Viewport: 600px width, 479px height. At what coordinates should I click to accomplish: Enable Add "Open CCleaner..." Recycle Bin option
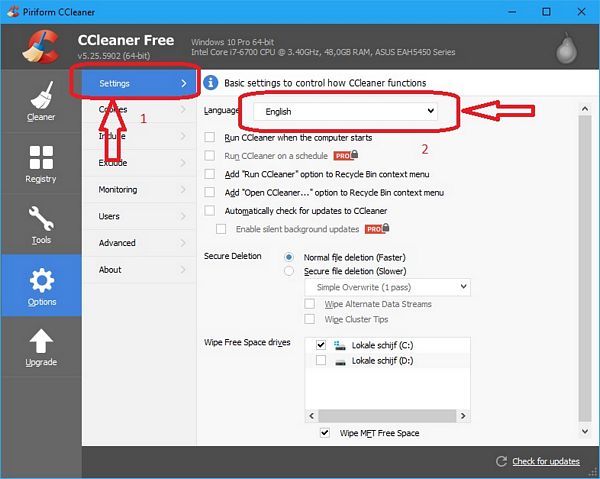210,192
